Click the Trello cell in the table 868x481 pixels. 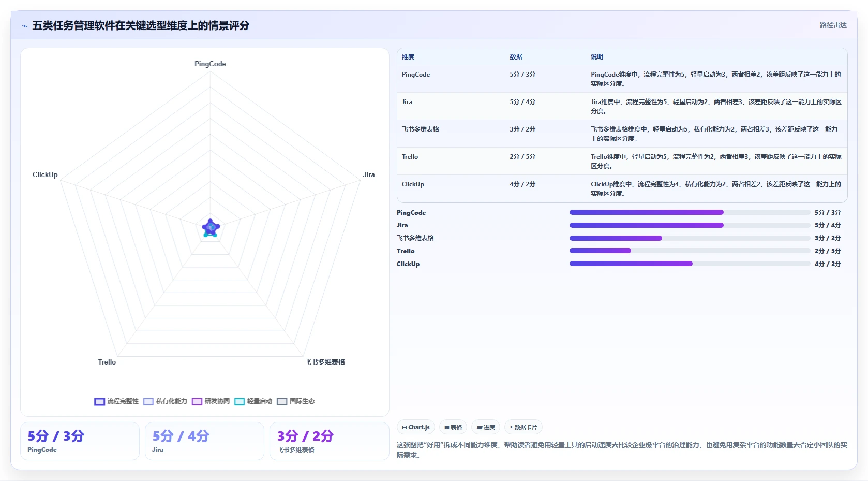(410, 157)
